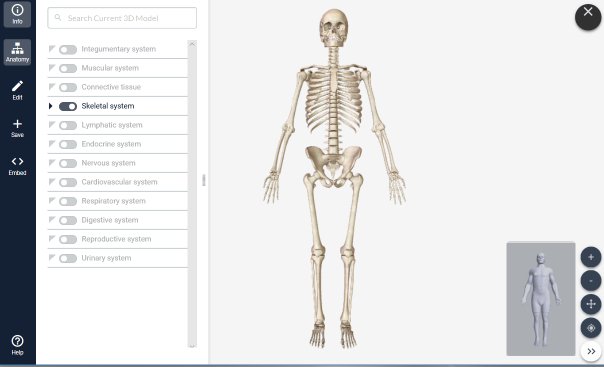The image size is (604, 367).
Task: Enable the Muscular system switch
Action: [x=68, y=69]
